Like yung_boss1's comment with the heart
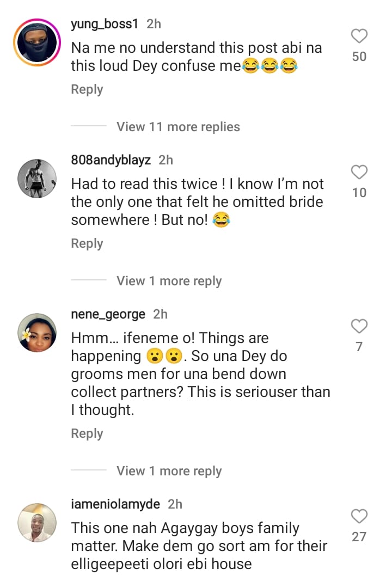The height and width of the screenshot is (587, 392). 359,36
